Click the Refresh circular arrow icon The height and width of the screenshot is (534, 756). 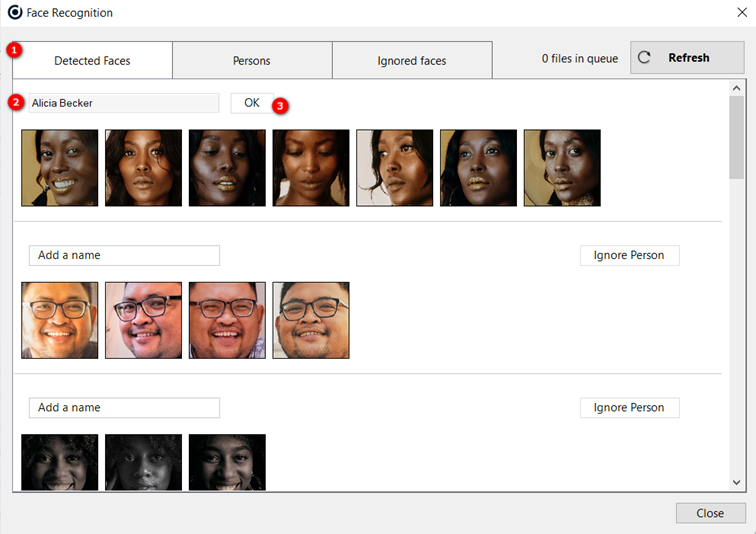[645, 58]
